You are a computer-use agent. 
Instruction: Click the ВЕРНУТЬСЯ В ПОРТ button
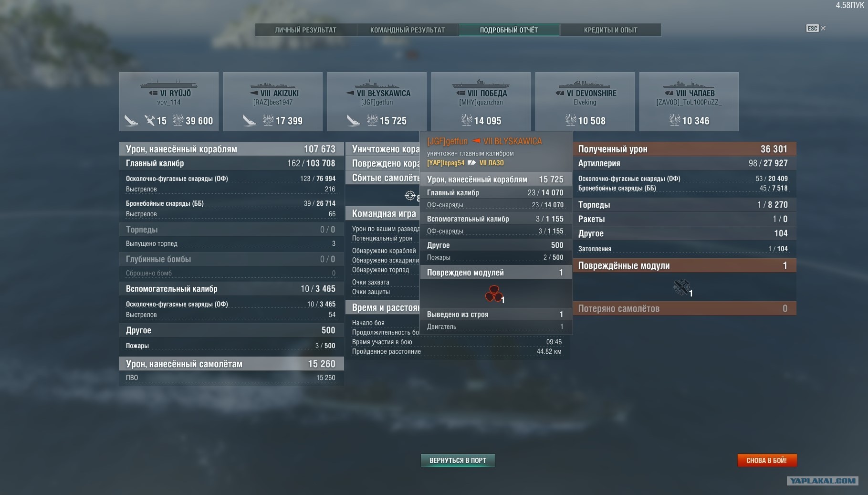458,461
